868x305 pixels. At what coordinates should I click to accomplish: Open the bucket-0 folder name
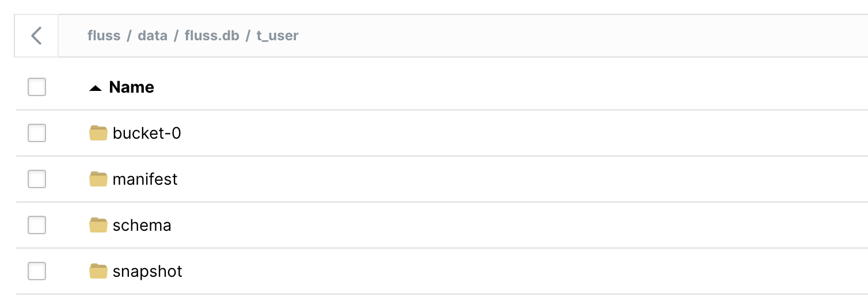(147, 134)
